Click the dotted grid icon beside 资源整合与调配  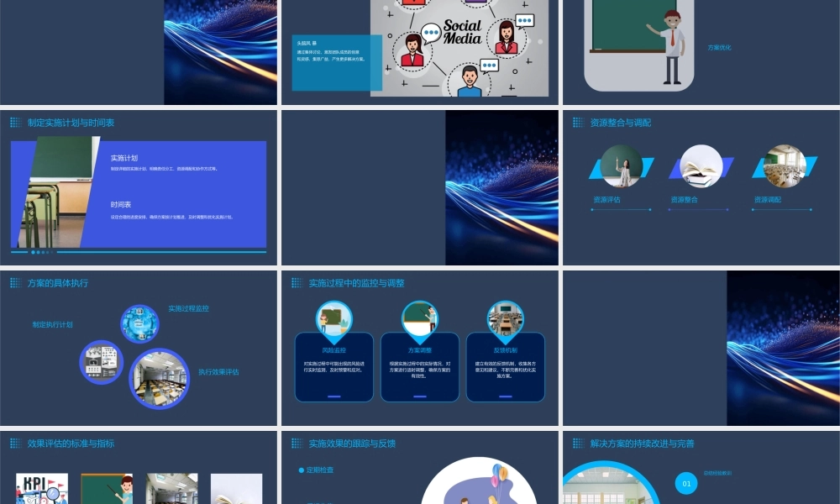[579, 123]
